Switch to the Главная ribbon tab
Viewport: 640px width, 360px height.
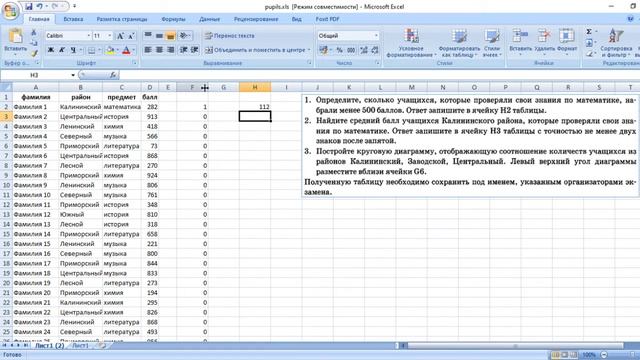pos(39,19)
